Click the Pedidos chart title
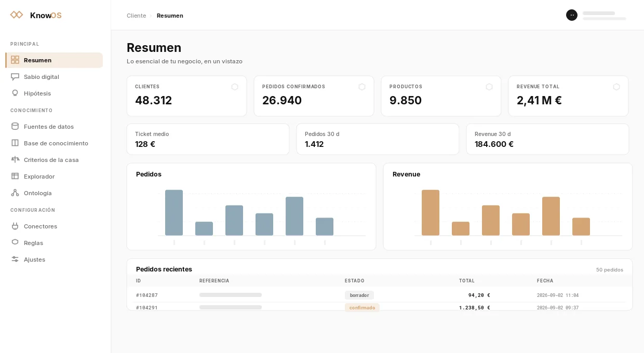 point(149,174)
